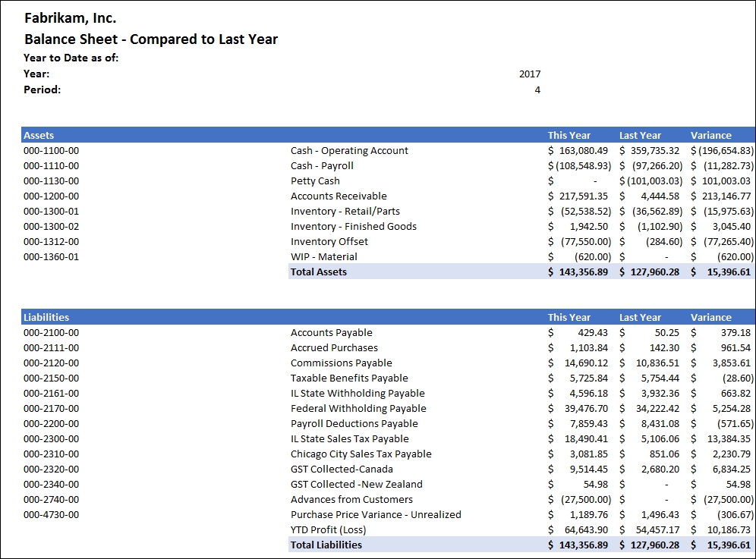Viewport: 756px width, 559px height.
Task: Click the Accounts Payable label
Action: click(x=331, y=333)
